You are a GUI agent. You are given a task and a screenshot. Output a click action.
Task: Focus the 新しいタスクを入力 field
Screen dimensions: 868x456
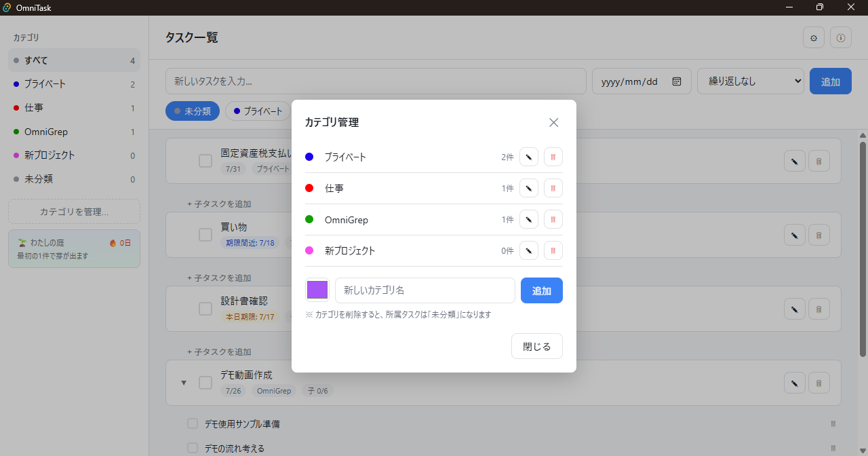[x=376, y=81]
